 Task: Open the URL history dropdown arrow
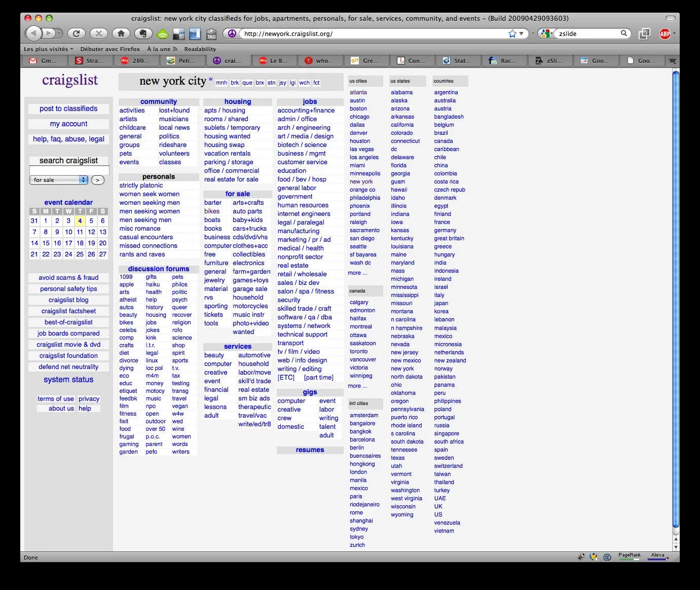click(521, 33)
